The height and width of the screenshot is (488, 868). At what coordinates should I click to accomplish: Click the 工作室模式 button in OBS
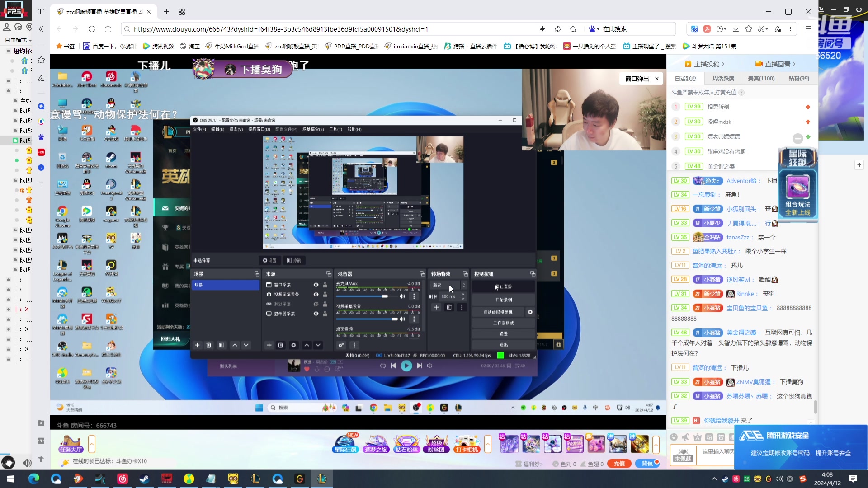pyautogui.click(x=504, y=323)
